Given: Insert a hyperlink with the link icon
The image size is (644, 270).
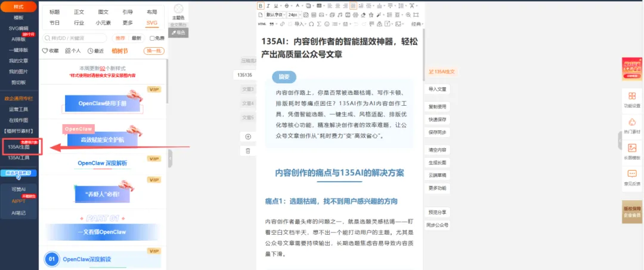Looking at the screenshot, I should pyautogui.click(x=282, y=24).
